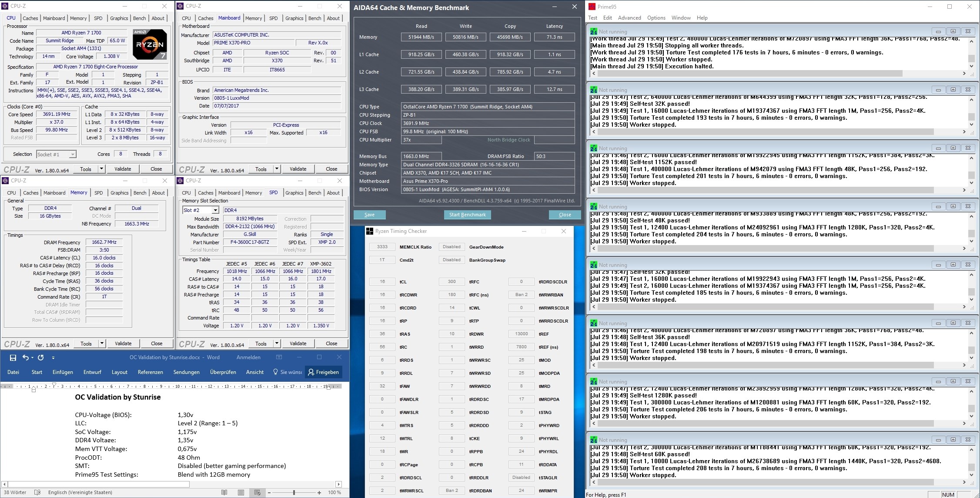Click Start Benchmark in AIDA64
This screenshot has width=980, height=498.
(467, 215)
